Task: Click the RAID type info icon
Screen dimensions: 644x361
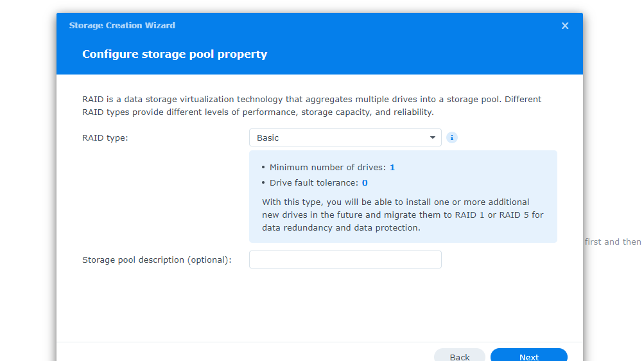Action: pyautogui.click(x=452, y=137)
